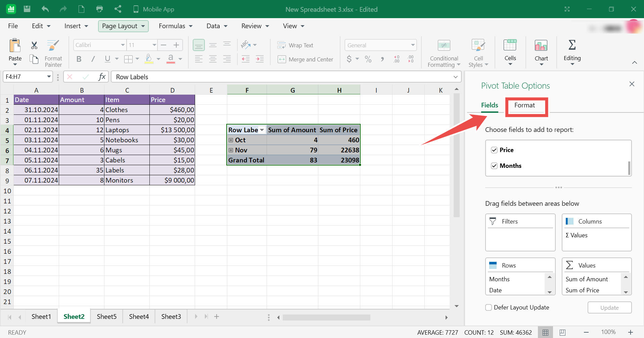
Task: Switch to page layout view icon in status bar
Action: point(563,332)
